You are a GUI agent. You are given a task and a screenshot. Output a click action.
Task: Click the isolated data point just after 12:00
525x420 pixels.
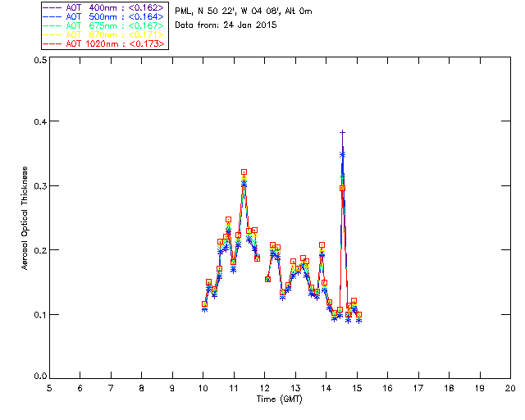click(x=267, y=279)
